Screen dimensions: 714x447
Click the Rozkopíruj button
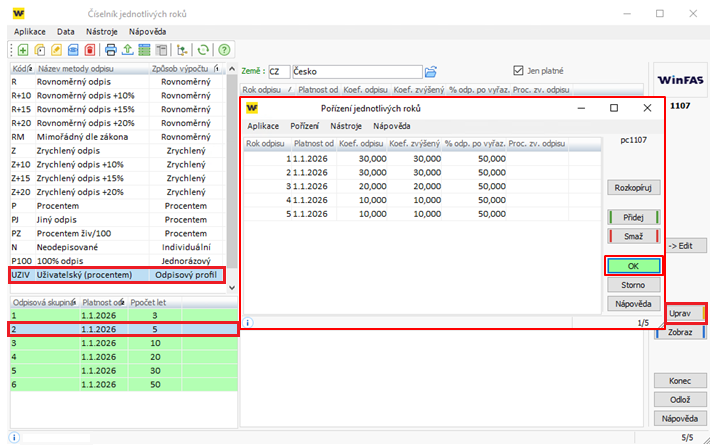[634, 187]
